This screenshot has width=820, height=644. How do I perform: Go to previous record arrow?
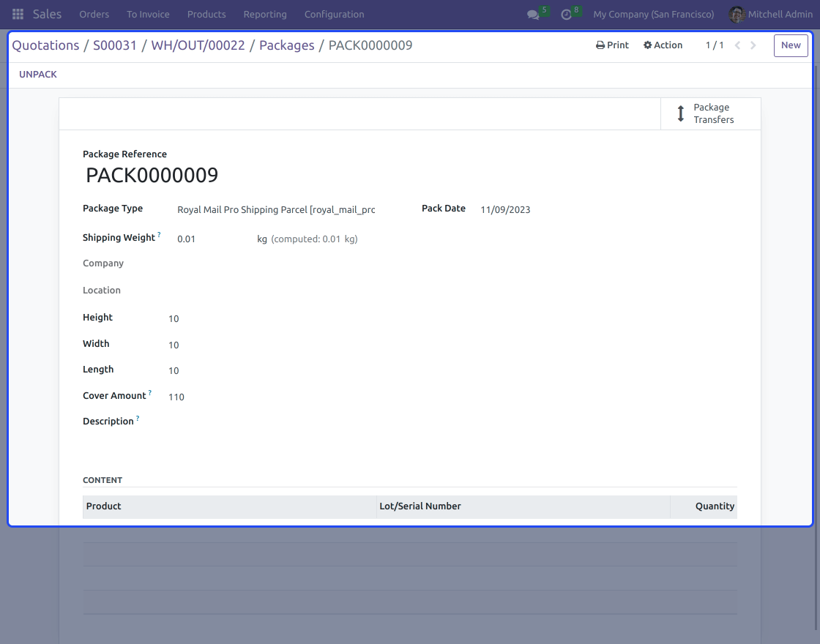737,45
